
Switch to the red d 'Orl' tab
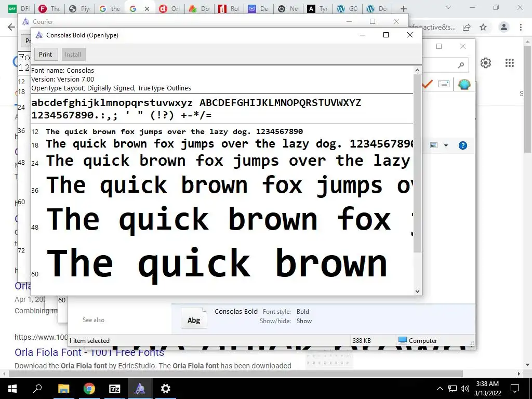click(169, 9)
